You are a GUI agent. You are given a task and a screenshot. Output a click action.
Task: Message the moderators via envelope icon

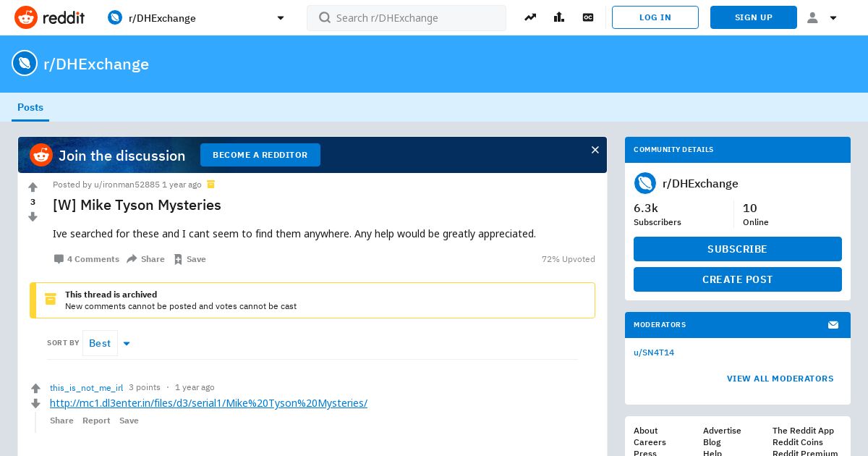[833, 325]
